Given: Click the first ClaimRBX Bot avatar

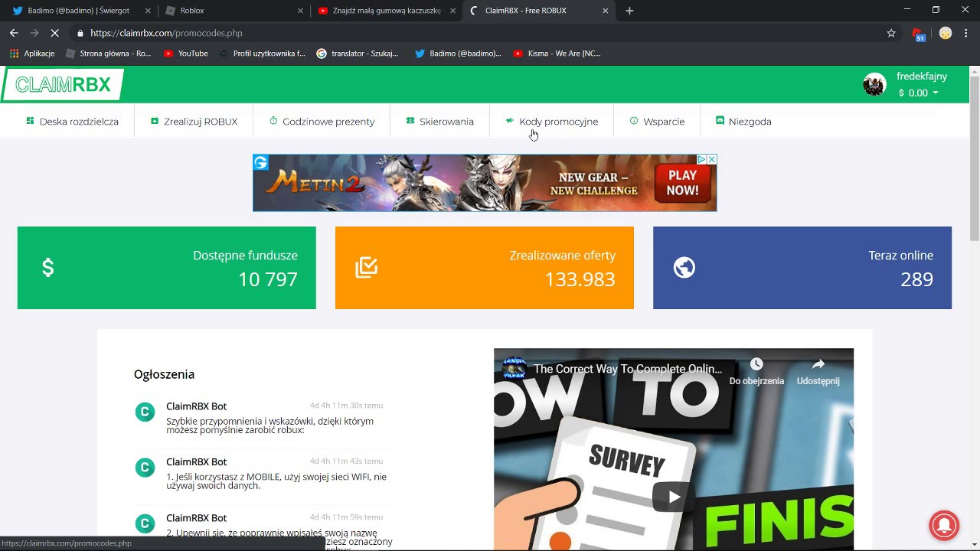Looking at the screenshot, I should (x=145, y=412).
